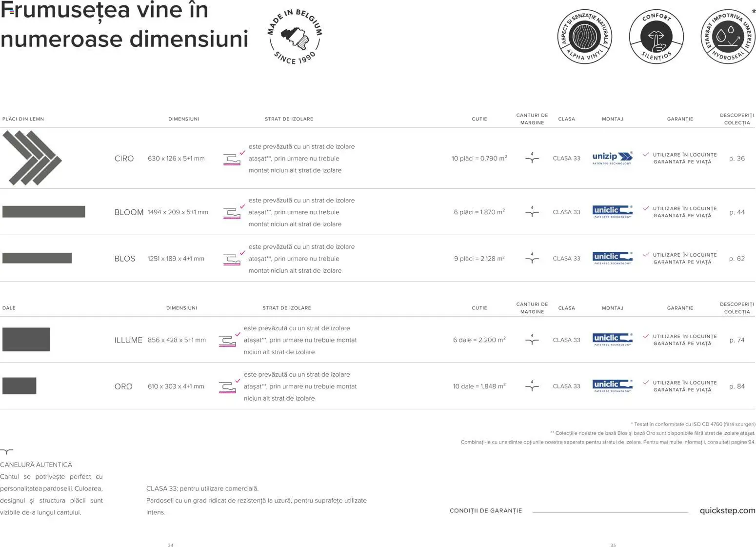Click the BLOOM plank color swatch

pos(44,212)
